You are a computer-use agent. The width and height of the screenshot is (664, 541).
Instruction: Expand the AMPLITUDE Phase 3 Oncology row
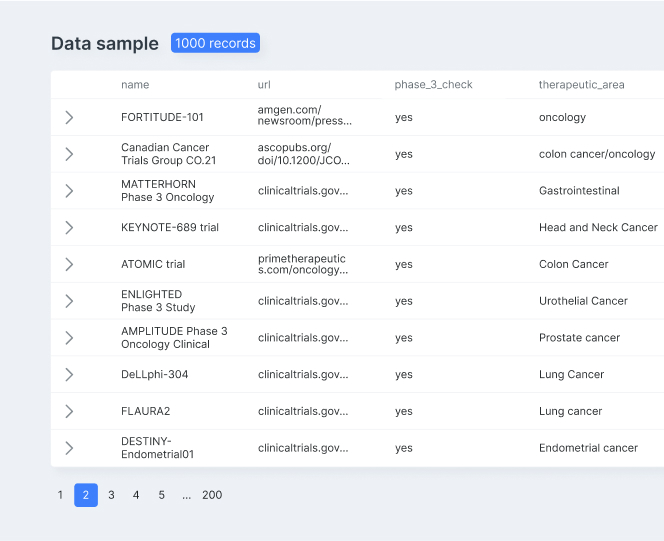69,338
